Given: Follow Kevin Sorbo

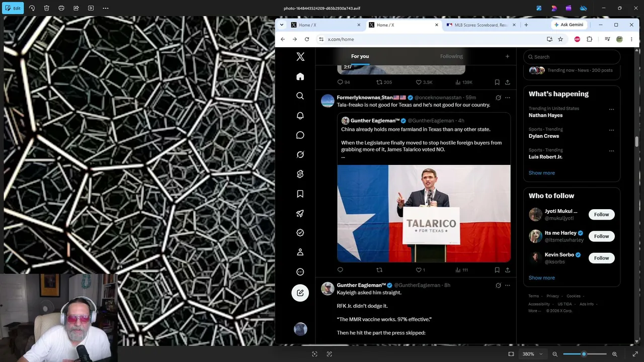Looking at the screenshot, I should tap(601, 258).
